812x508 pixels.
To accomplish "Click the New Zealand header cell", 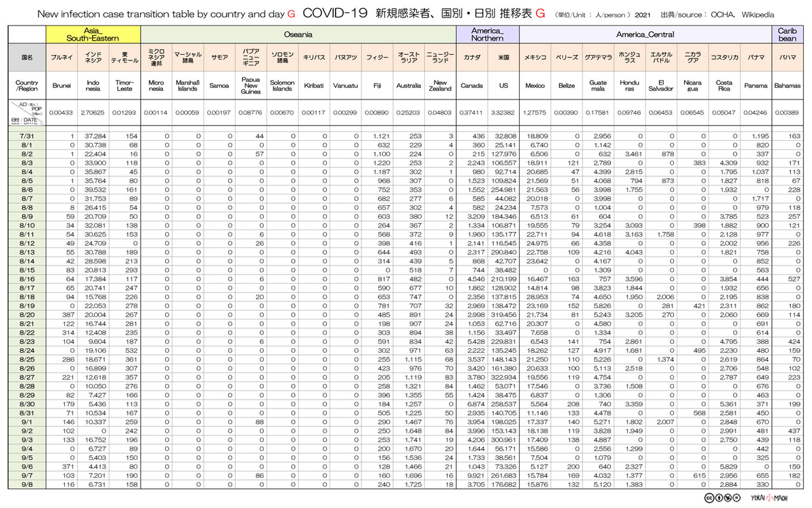I will click(x=440, y=86).
